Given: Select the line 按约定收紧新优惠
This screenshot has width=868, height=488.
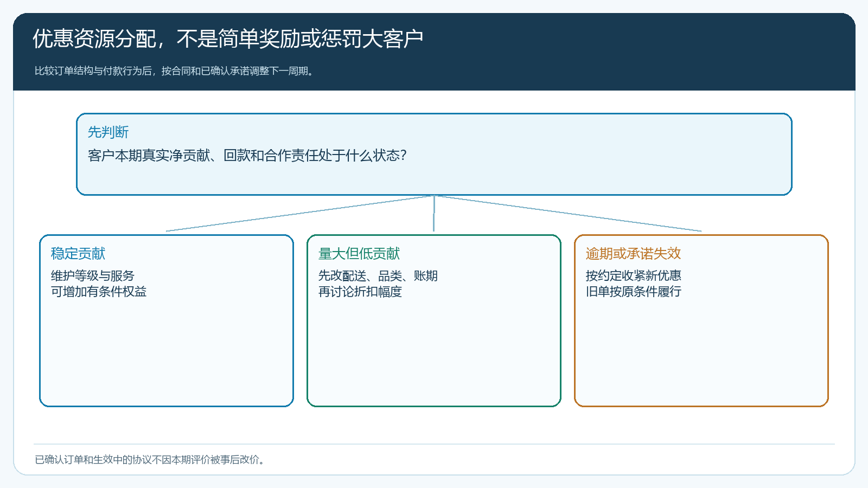Looking at the screenshot, I should [x=634, y=276].
